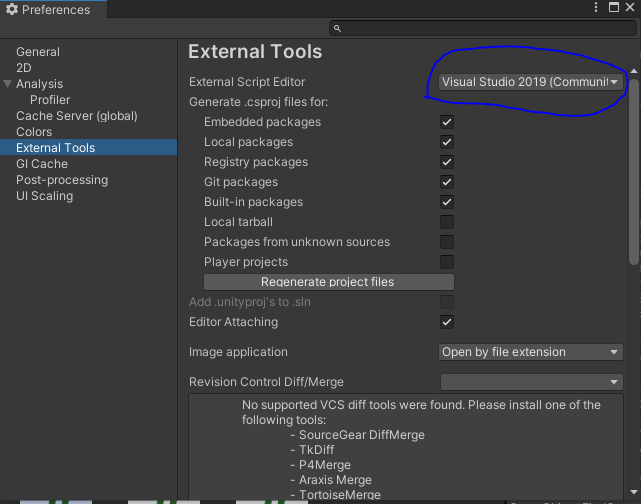
Task: Open the GI Cache settings page
Action: (42, 164)
